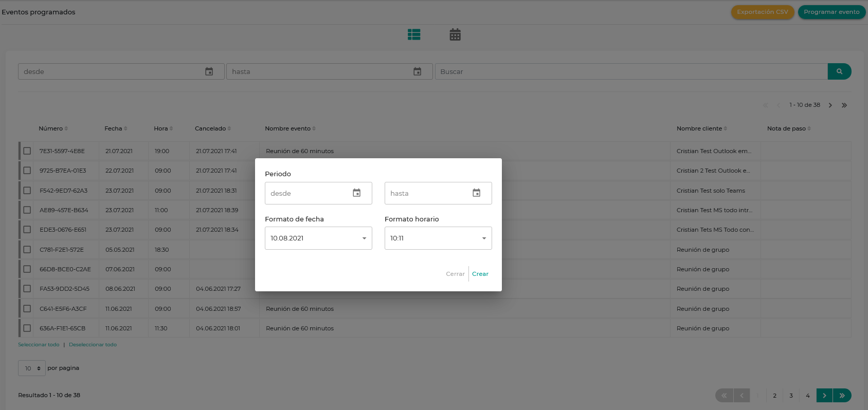Click Deseleccionar todo link

93,345
